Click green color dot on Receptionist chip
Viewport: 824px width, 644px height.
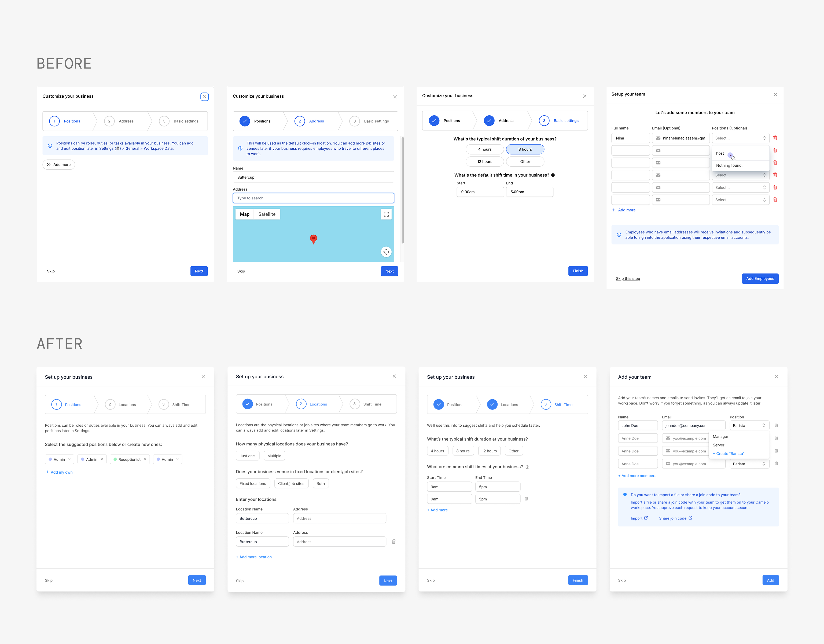tap(115, 459)
